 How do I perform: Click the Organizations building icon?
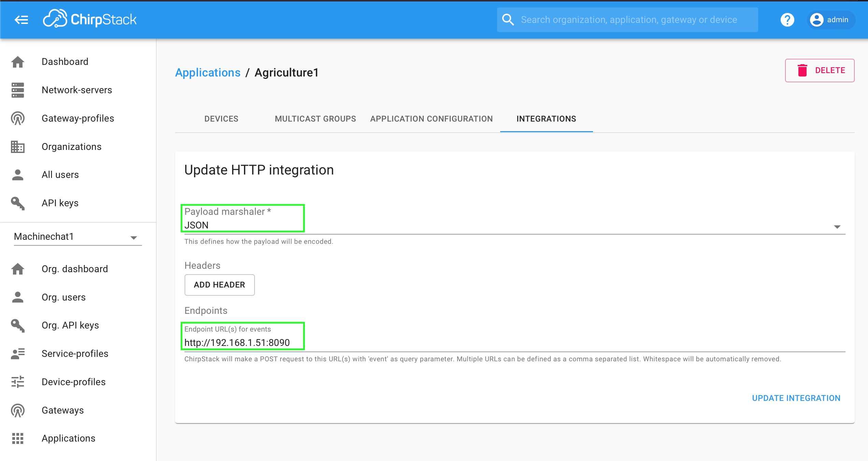[x=18, y=146]
